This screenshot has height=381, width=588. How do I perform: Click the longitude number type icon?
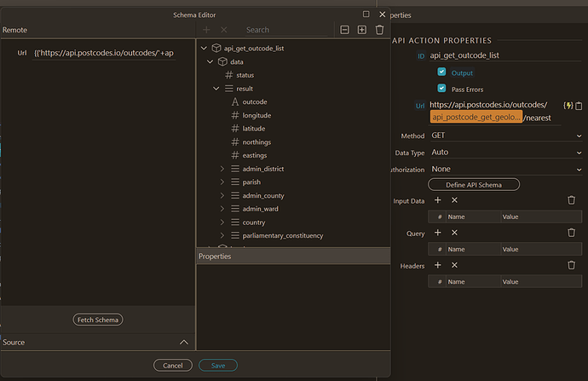[235, 115]
